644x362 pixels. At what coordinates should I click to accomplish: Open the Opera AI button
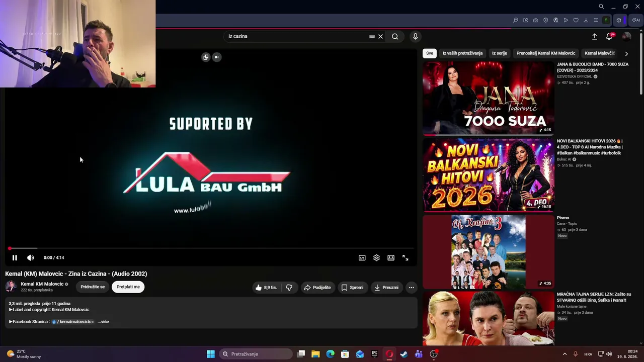[x=636, y=20]
